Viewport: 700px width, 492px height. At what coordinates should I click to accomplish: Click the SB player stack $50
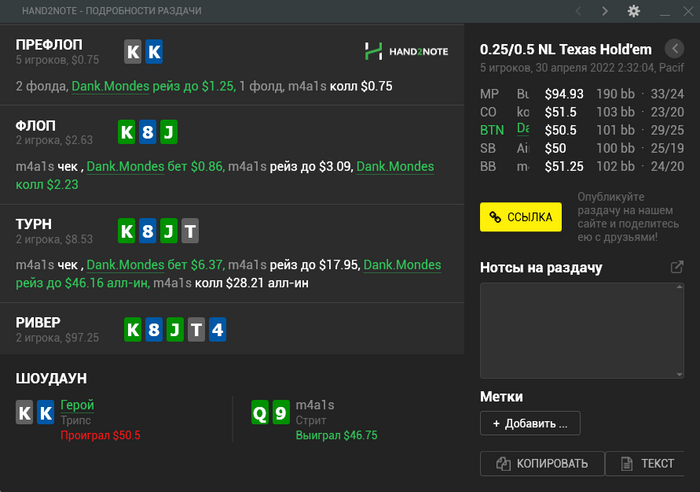(555, 148)
